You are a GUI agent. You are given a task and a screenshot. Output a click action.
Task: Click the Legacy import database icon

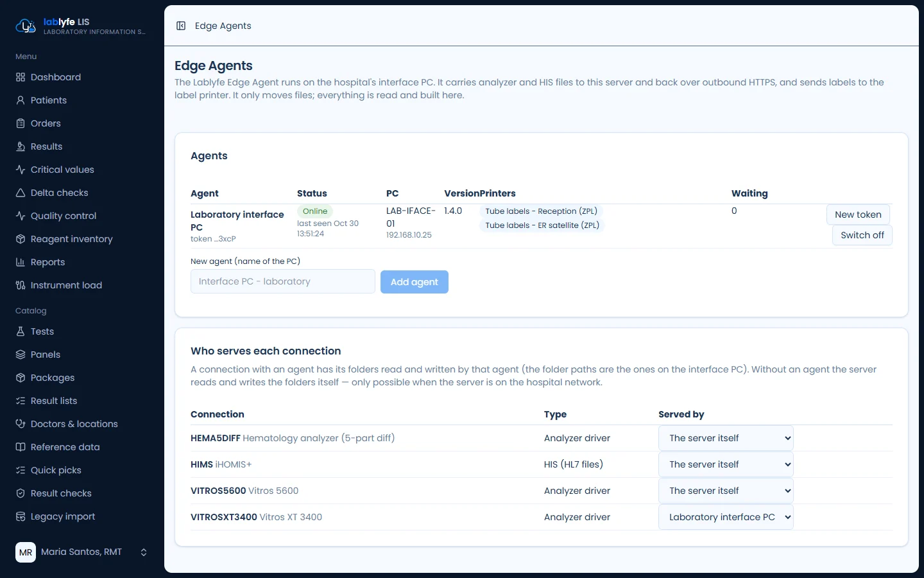coord(21,516)
